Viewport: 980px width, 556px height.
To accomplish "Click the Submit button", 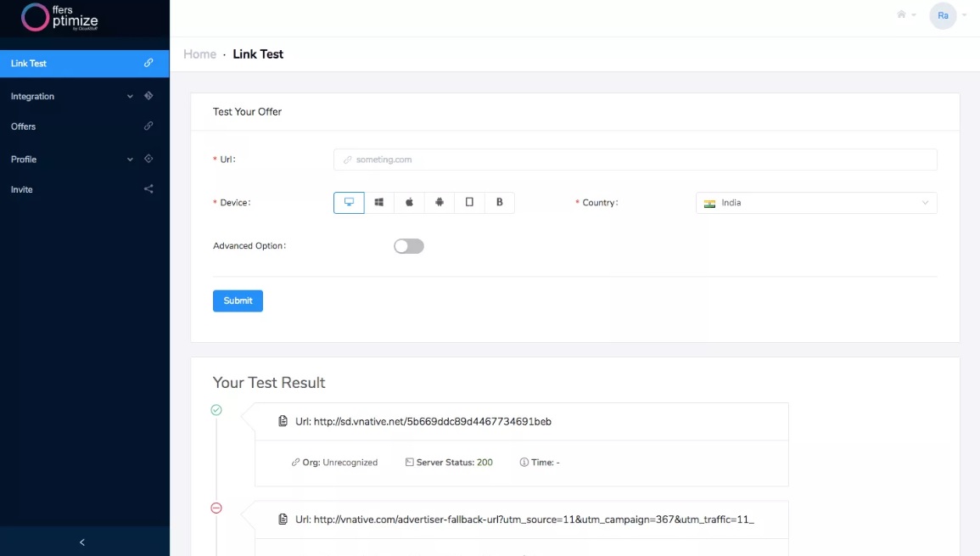I will pyautogui.click(x=238, y=300).
